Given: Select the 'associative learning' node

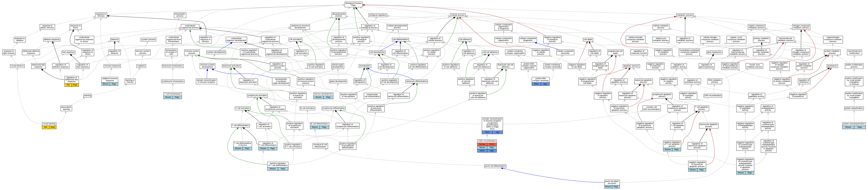Looking at the screenshot, I should tap(66, 108).
